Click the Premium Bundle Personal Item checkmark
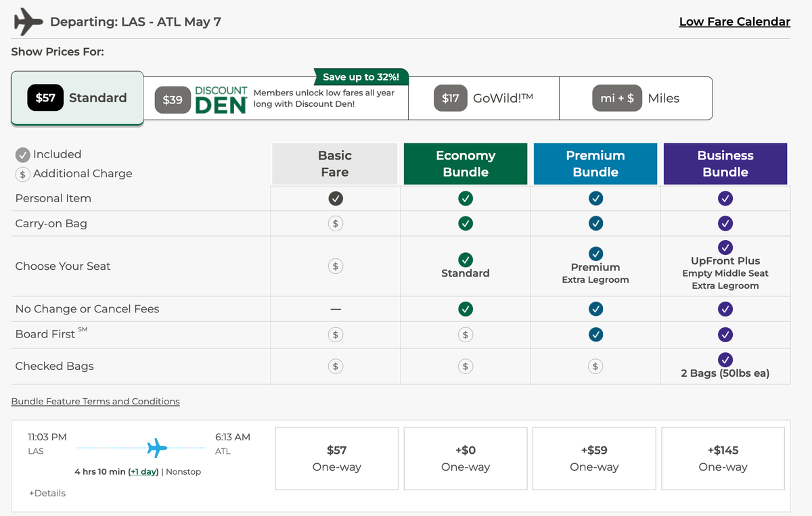Viewport: 812px width, 516px height. coord(595,198)
